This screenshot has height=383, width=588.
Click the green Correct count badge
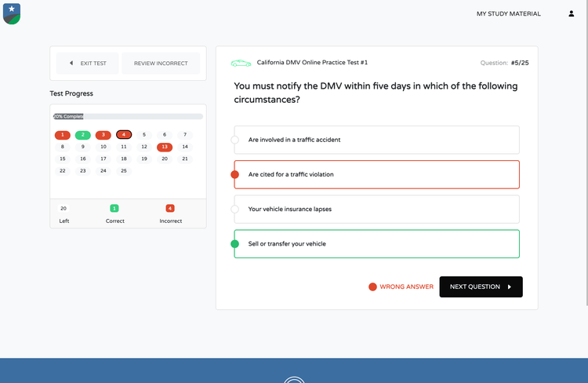pos(114,208)
